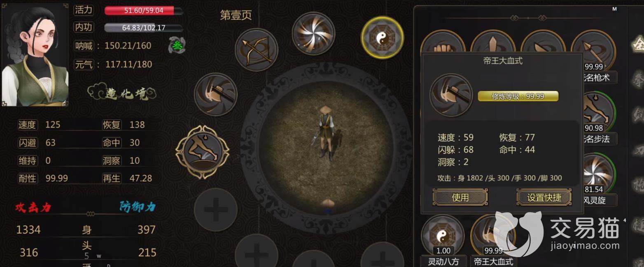Select the axe skill in wheel
Screen dimensions: 644x267
click(x=216, y=94)
